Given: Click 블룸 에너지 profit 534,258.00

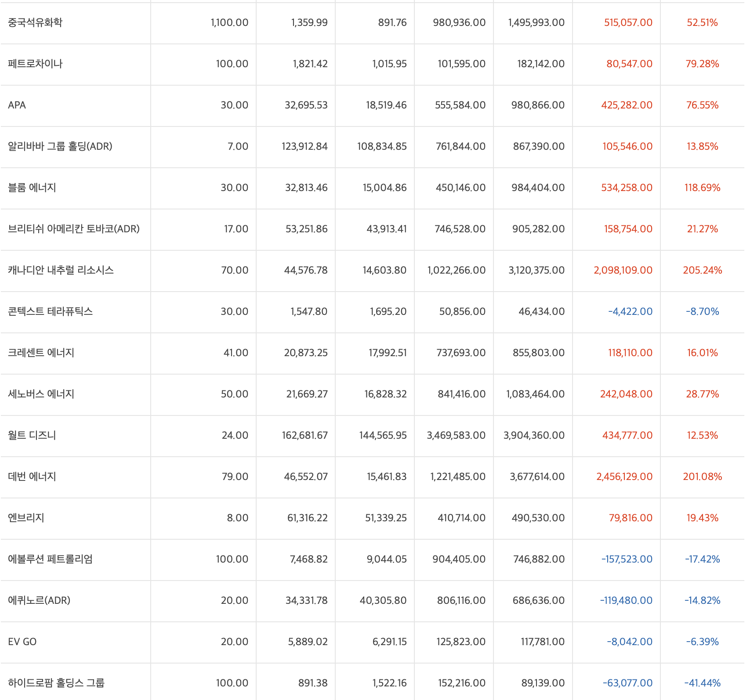Looking at the screenshot, I should (x=627, y=188).
